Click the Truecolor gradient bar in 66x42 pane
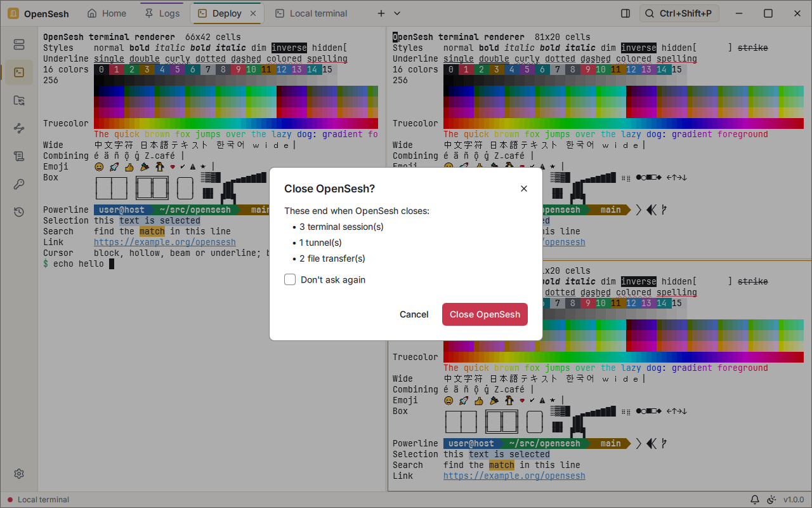 236,123
